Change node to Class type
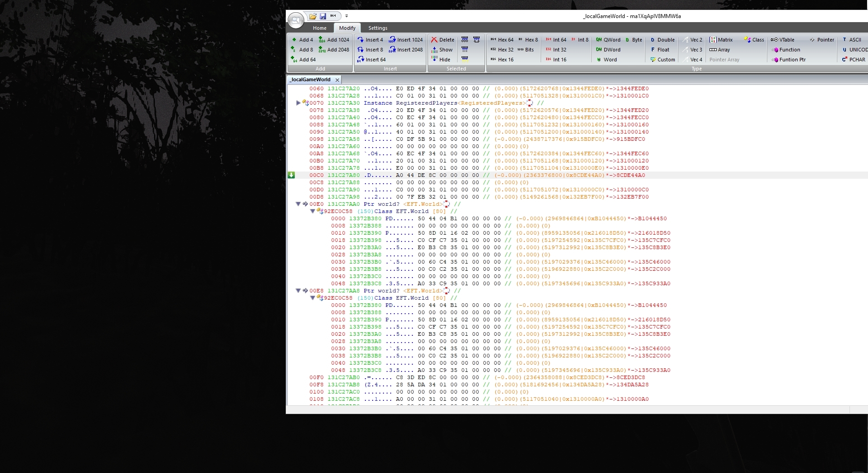Image resolution: width=868 pixels, height=473 pixels. tap(754, 40)
